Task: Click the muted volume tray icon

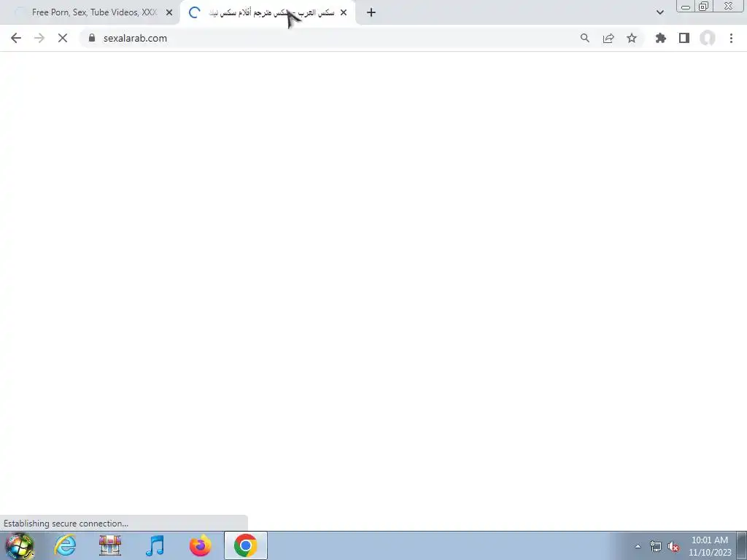Action: pos(673,546)
